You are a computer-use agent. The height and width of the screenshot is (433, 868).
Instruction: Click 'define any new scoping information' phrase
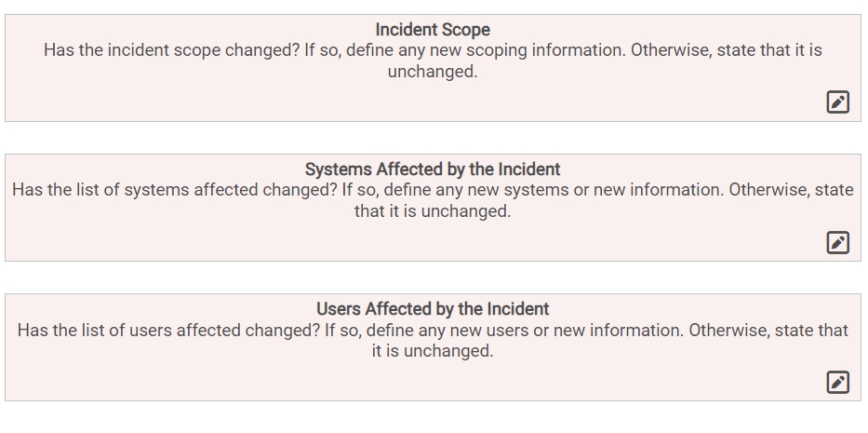click(484, 50)
